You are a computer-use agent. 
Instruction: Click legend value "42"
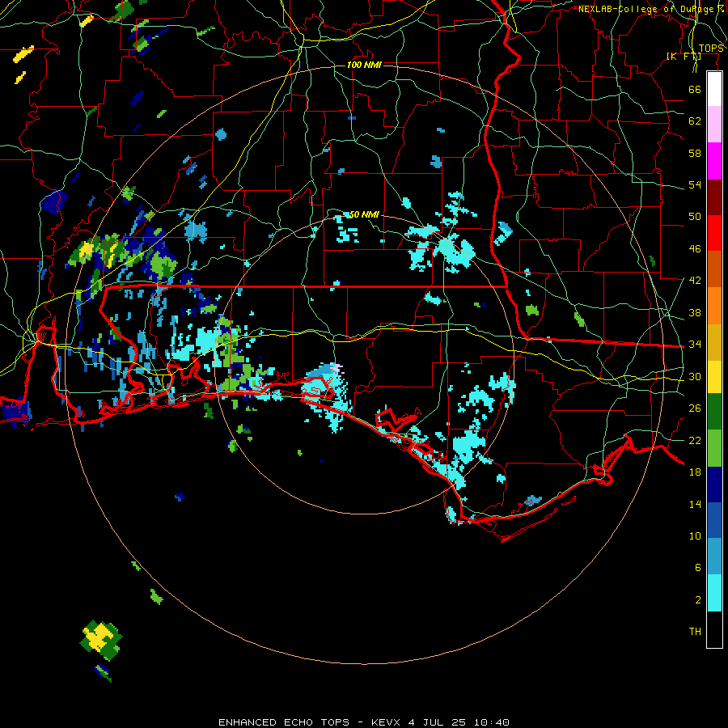[695, 281]
